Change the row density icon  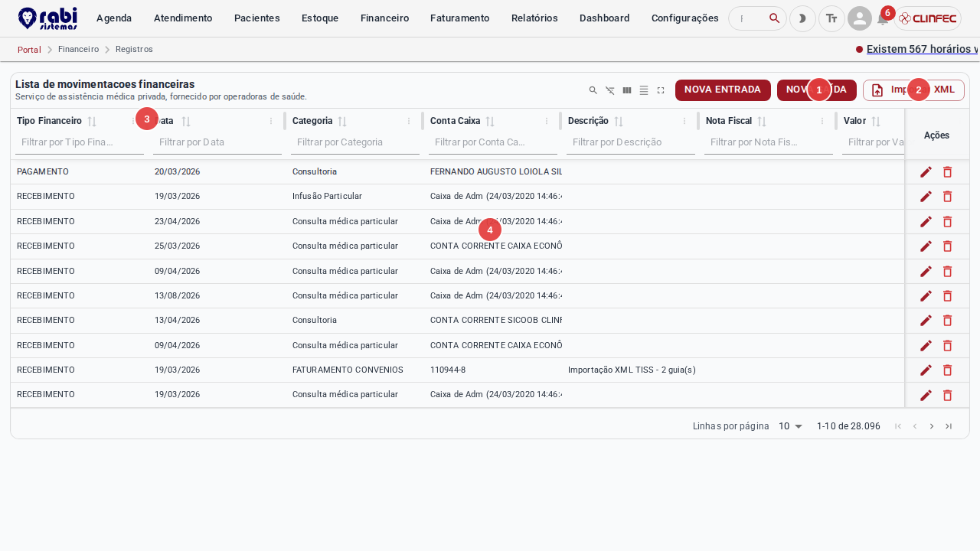click(644, 90)
